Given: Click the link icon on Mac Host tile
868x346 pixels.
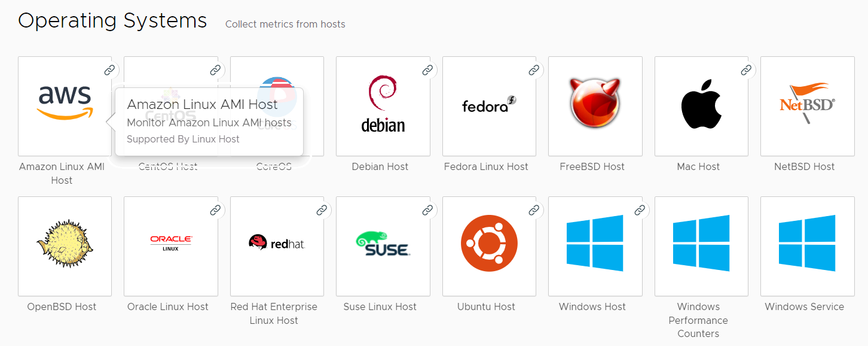Looking at the screenshot, I should tap(746, 70).
